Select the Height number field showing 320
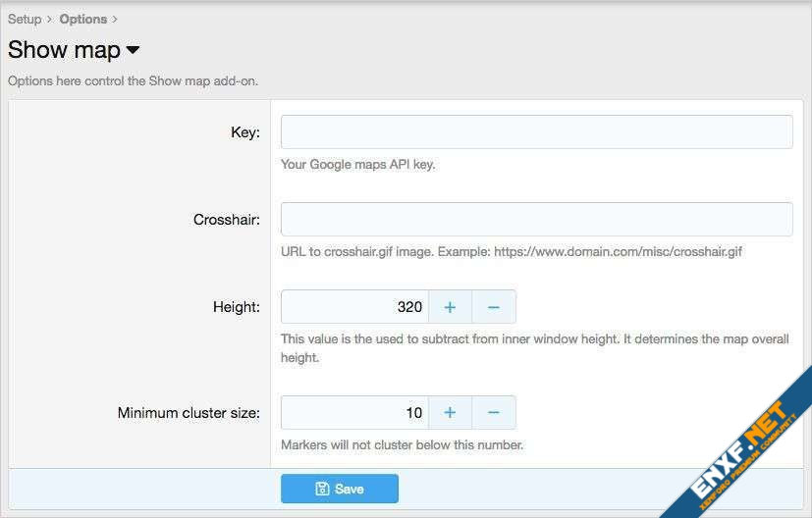This screenshot has width=812, height=518. pos(354,307)
